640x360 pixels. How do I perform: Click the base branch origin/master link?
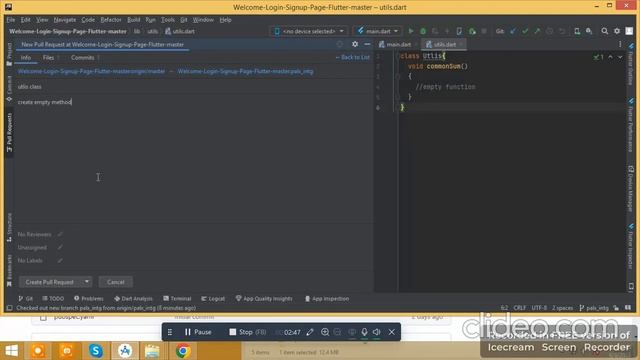click(x=91, y=71)
